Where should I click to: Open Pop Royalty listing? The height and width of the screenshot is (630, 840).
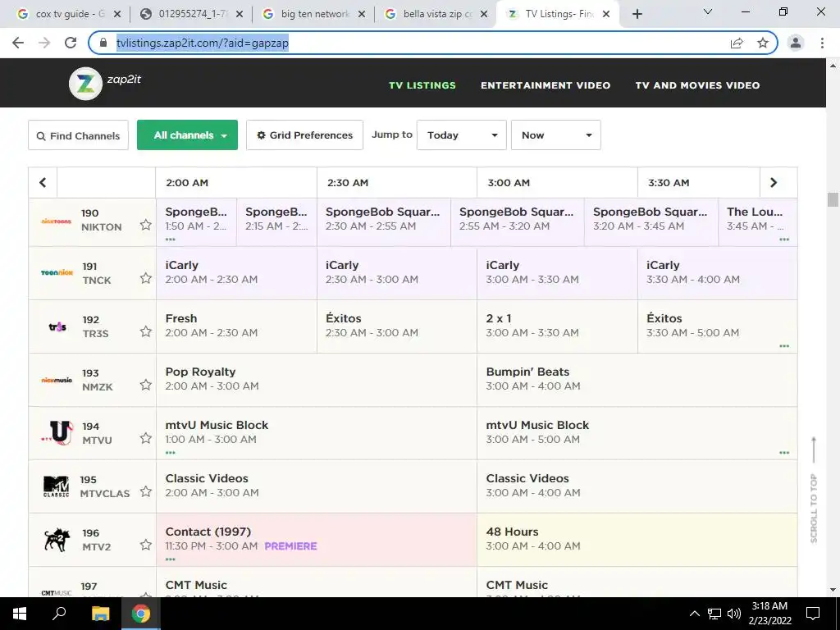[316, 379]
